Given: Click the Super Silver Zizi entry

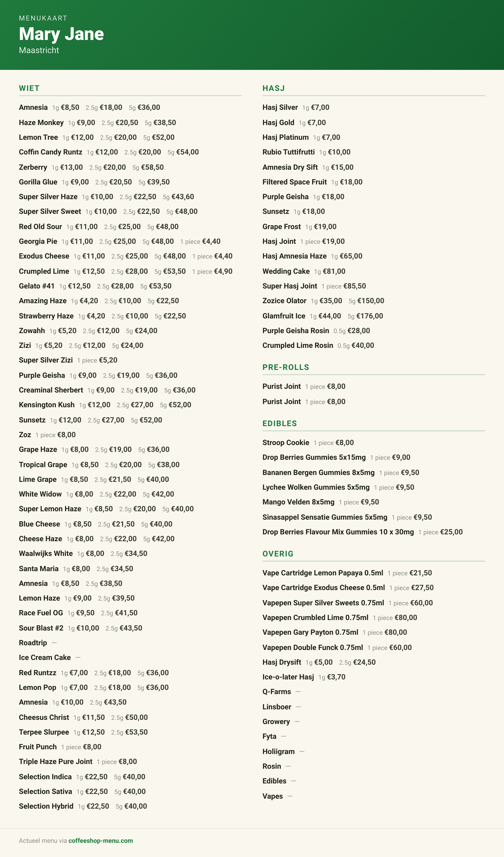Looking at the screenshot, I should (68, 360).
